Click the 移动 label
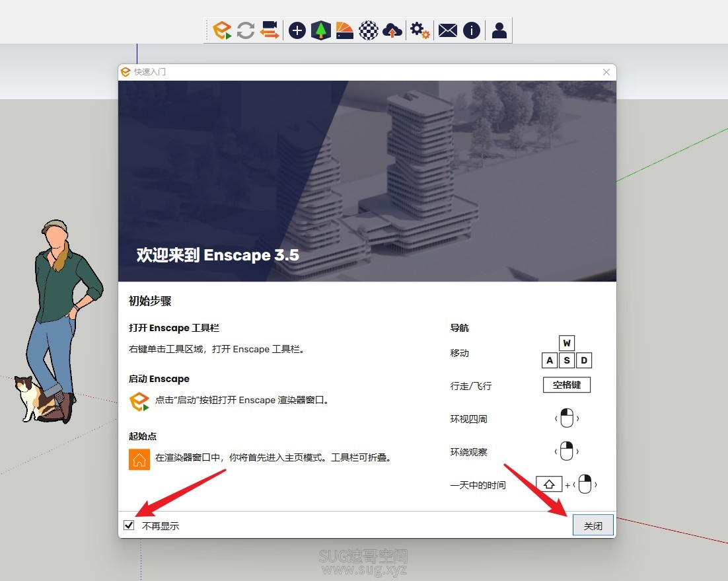The width and height of the screenshot is (728, 581). point(460,353)
